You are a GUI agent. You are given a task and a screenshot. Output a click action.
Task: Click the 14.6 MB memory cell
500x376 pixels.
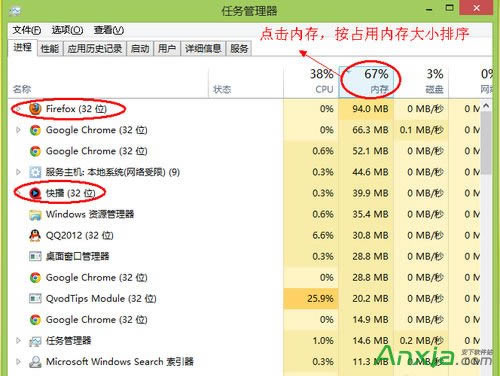tap(366, 341)
